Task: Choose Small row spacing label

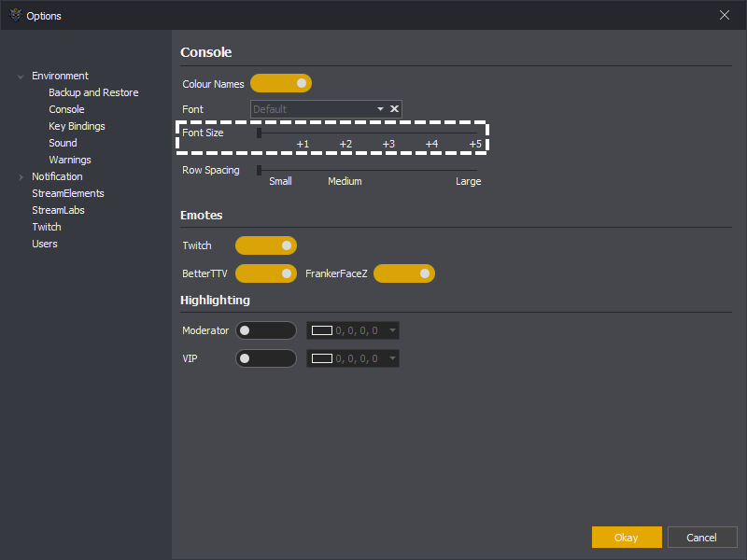Action: (280, 181)
